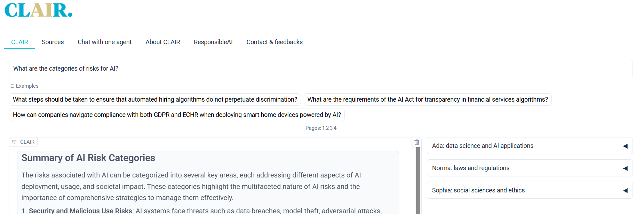Click the Examples list icon

click(x=12, y=86)
